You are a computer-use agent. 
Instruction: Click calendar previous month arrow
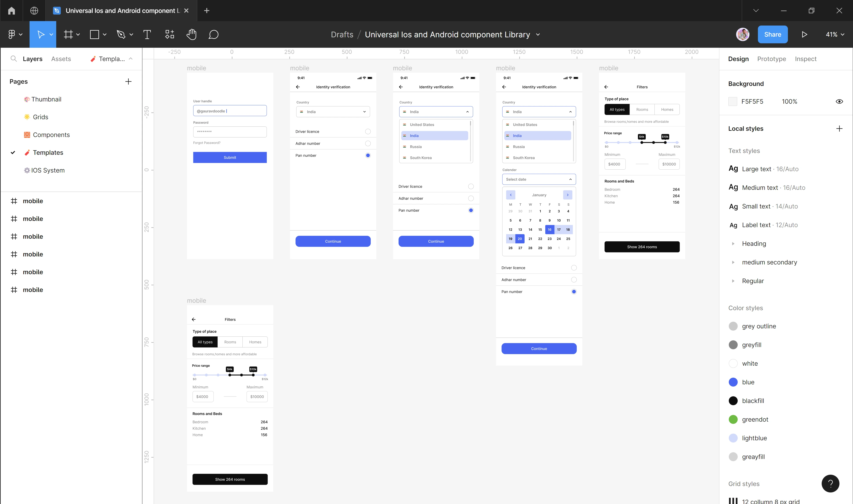tap(511, 195)
